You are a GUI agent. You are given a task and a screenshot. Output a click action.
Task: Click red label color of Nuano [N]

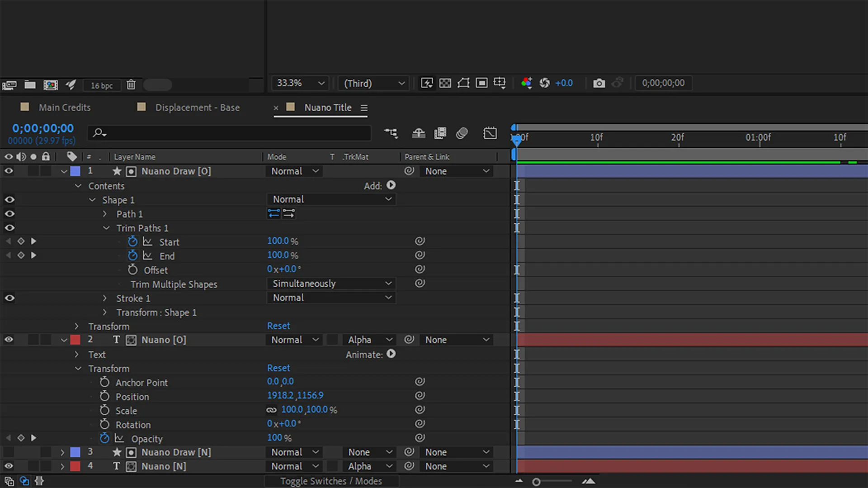pyautogui.click(x=75, y=466)
